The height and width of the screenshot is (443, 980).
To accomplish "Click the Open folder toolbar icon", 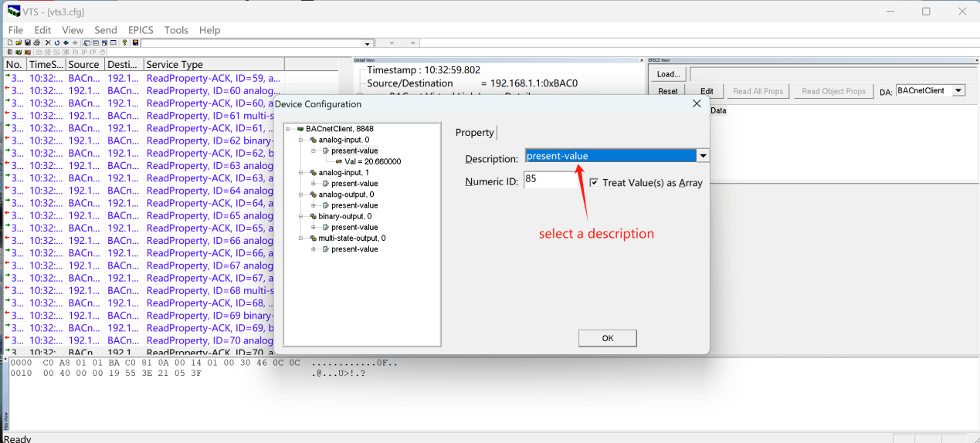I will point(19,42).
